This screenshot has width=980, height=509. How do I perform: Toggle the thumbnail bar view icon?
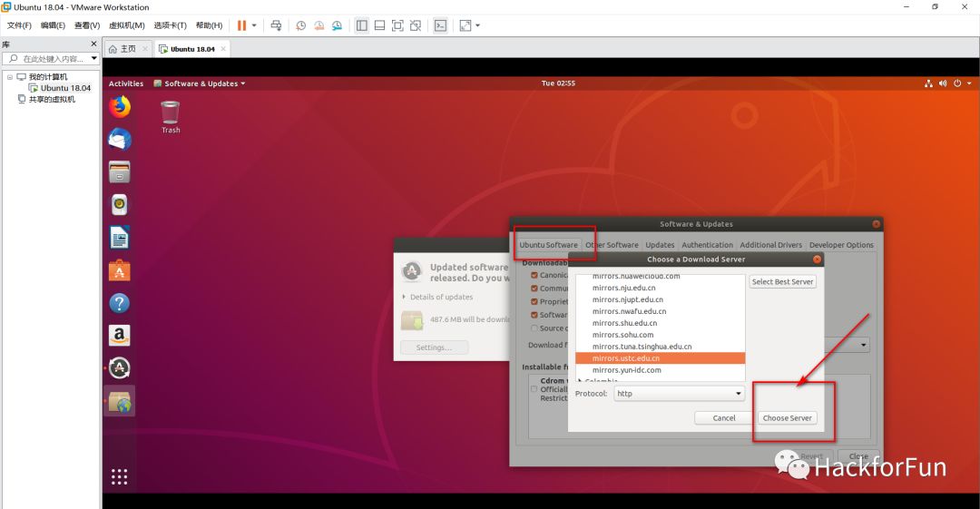coord(379,25)
